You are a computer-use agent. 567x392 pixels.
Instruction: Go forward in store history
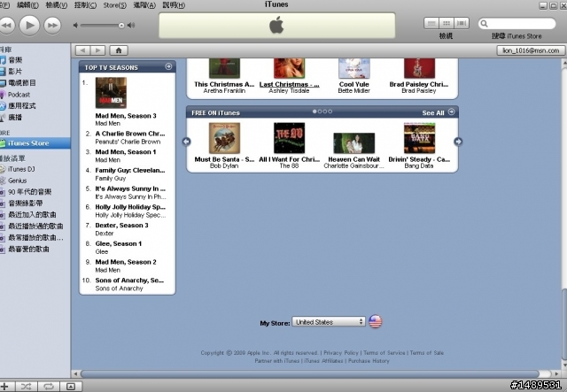[97, 50]
